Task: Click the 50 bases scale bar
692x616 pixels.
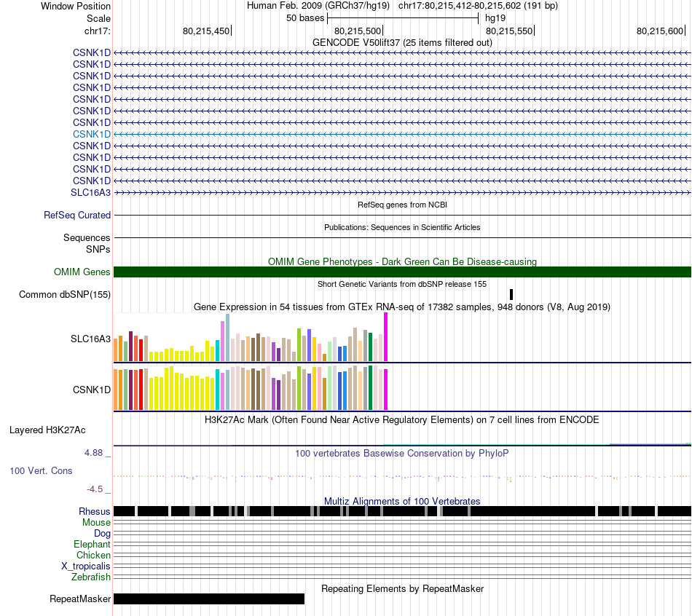Action: [x=403, y=18]
